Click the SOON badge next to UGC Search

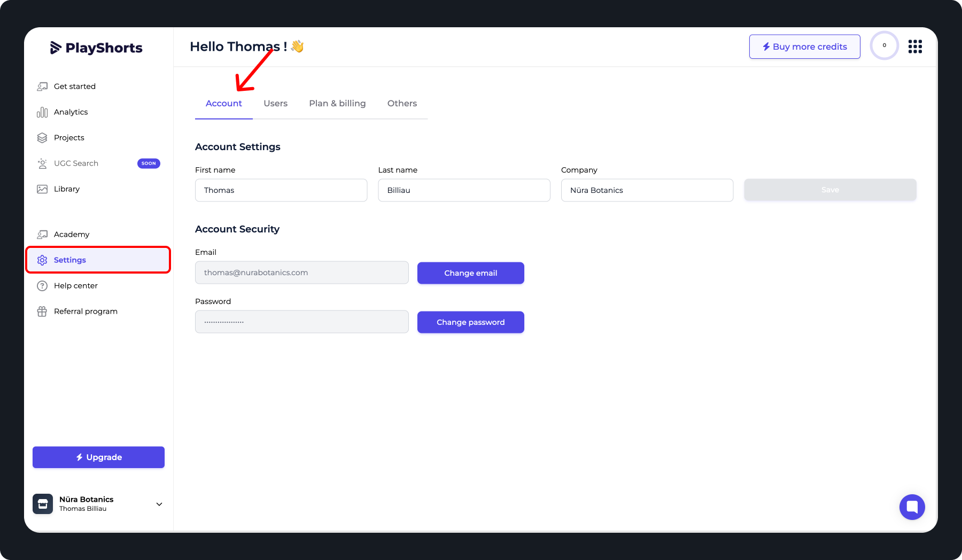click(149, 164)
